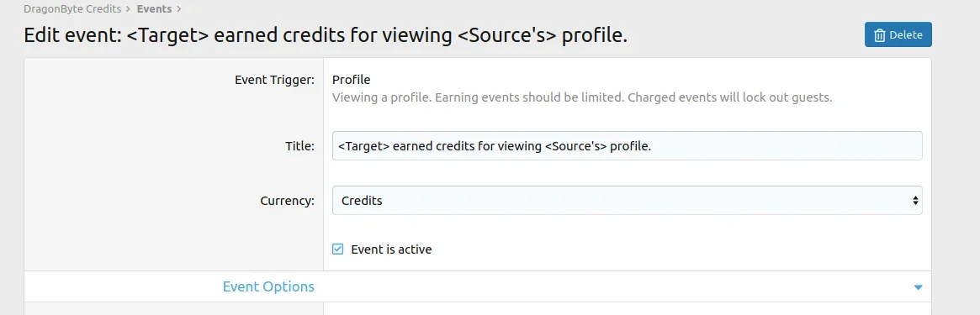Image resolution: width=980 pixels, height=315 pixels.
Task: Click the checkmark inside the active checkbox
Action: (x=337, y=249)
